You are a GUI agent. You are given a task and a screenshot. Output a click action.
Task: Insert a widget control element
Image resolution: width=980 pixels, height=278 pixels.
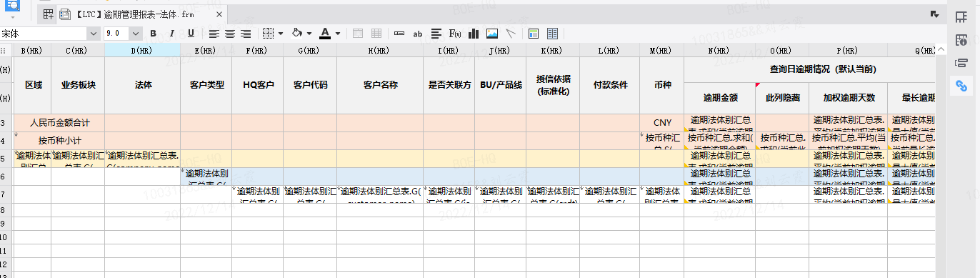coord(399,34)
